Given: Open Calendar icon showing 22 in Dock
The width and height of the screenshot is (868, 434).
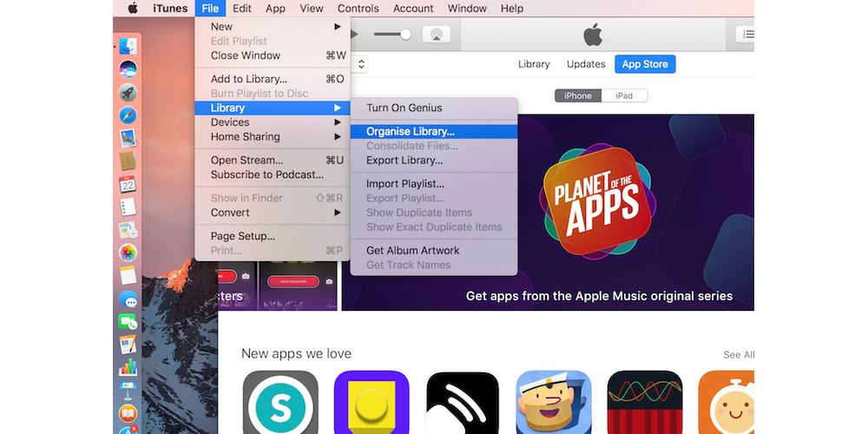Looking at the screenshot, I should (128, 184).
